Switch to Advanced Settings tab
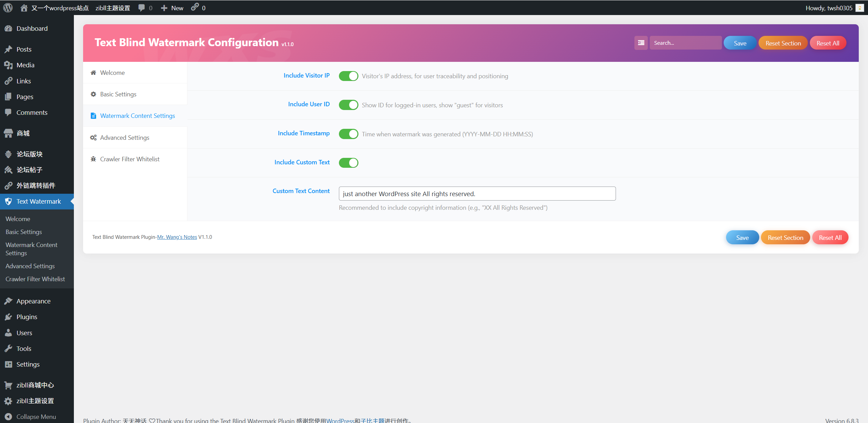This screenshot has width=868, height=423. [124, 137]
